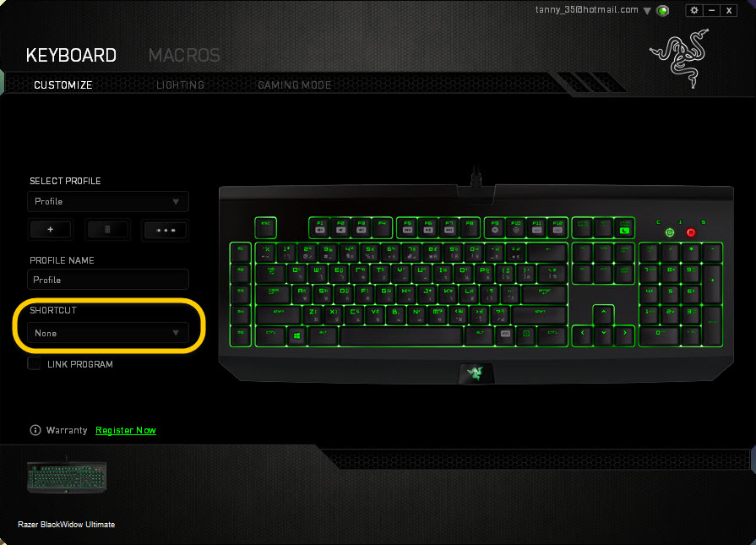The image size is (756, 545).
Task: Select the BlackWidow Ultimate device thumbnail
Action: click(67, 477)
